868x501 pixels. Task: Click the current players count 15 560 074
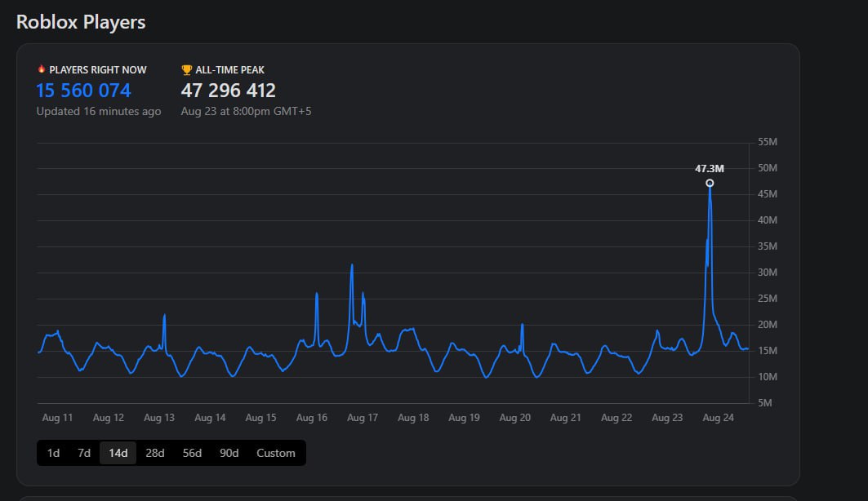[x=83, y=90]
